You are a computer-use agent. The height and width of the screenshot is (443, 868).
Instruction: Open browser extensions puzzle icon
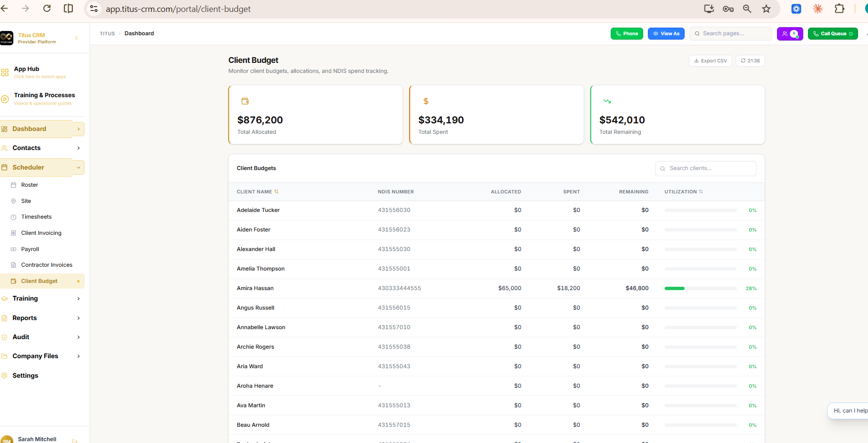[x=839, y=9]
